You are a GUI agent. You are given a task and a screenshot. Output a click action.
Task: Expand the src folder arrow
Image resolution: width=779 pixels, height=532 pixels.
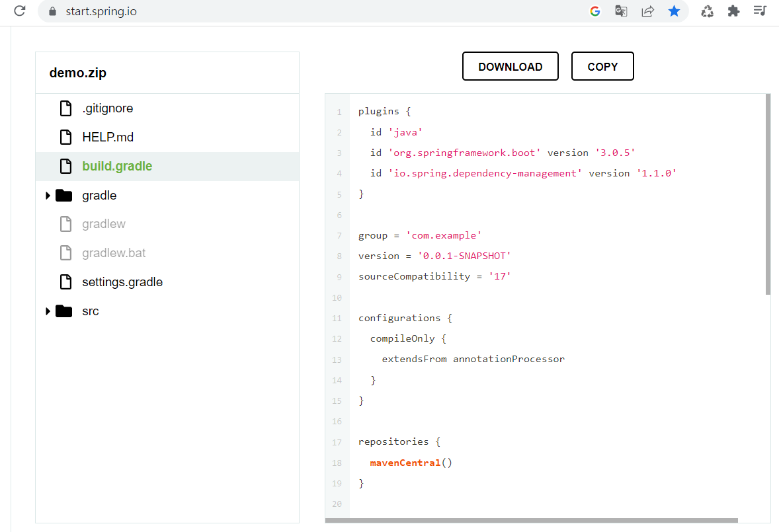tap(48, 311)
